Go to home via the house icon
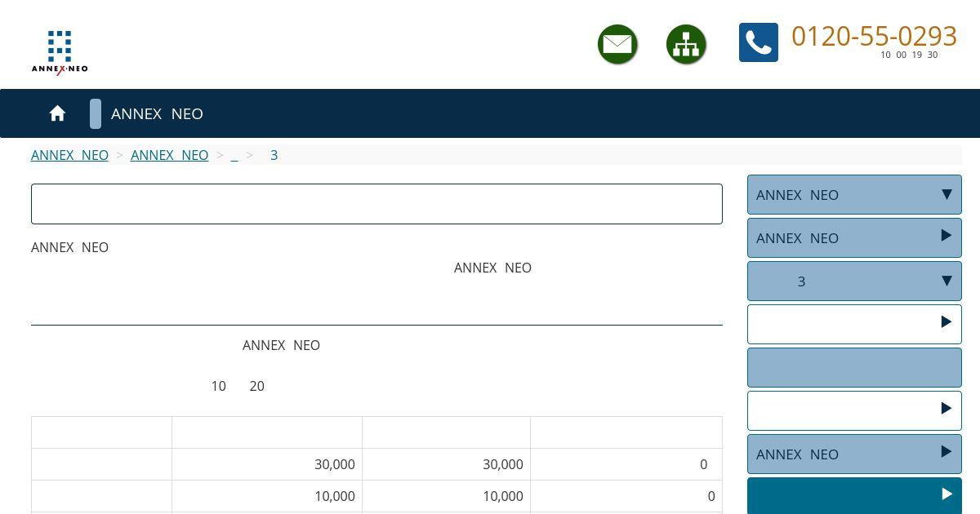980x514 pixels. (x=57, y=113)
